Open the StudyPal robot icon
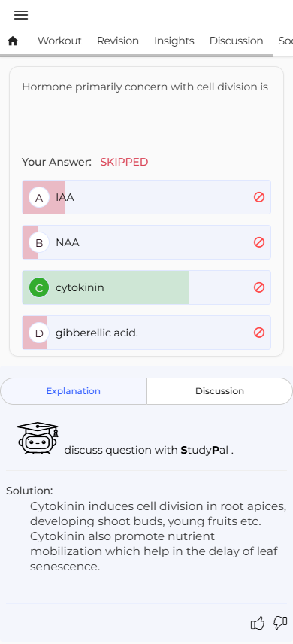 pyautogui.click(x=38, y=438)
